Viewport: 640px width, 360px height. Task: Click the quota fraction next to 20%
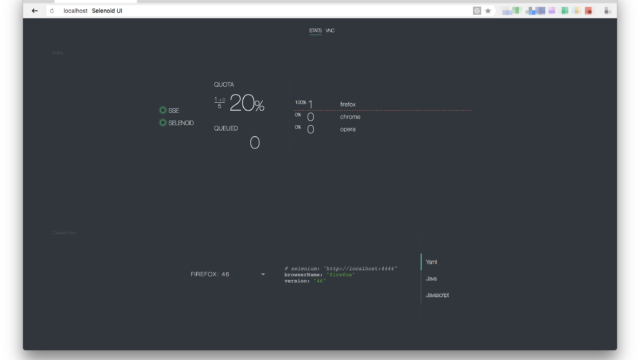tap(220, 103)
